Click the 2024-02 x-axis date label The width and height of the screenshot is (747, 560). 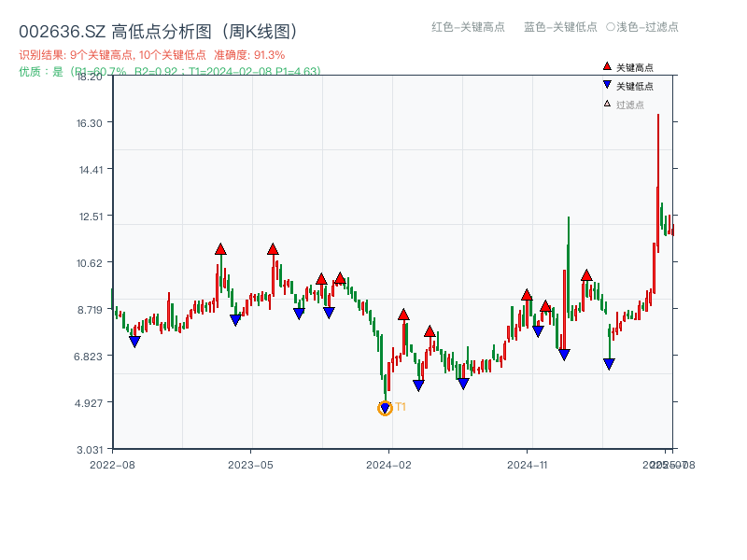pyautogui.click(x=388, y=465)
